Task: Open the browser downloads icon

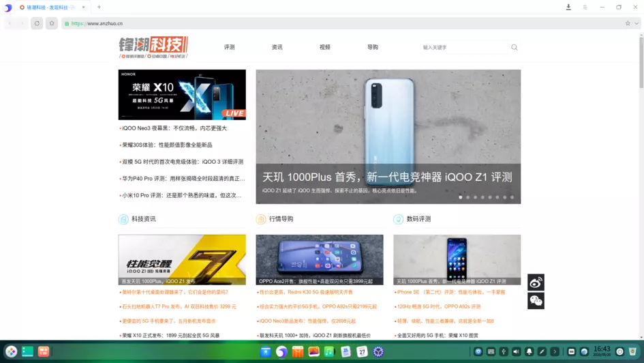Action: 568,7
